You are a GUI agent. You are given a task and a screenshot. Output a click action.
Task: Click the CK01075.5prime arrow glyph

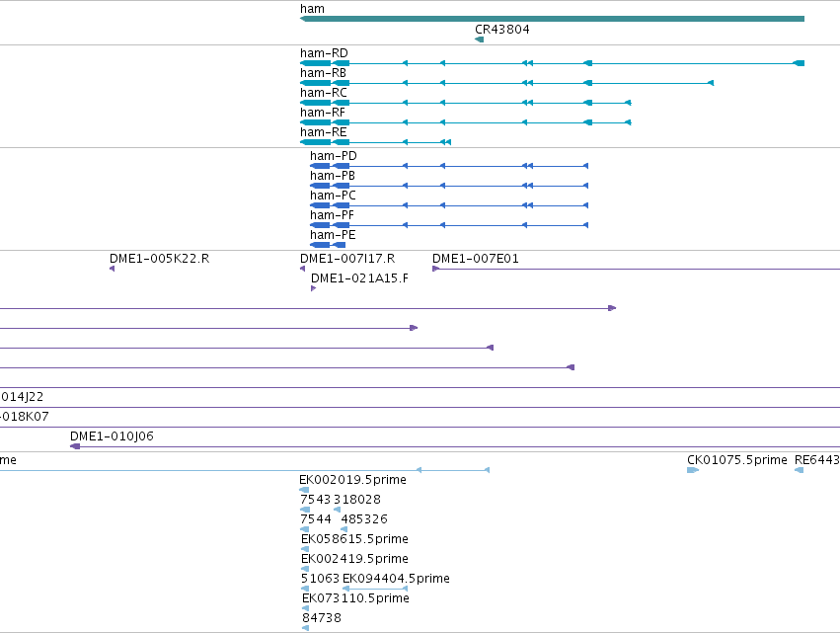pos(693,470)
